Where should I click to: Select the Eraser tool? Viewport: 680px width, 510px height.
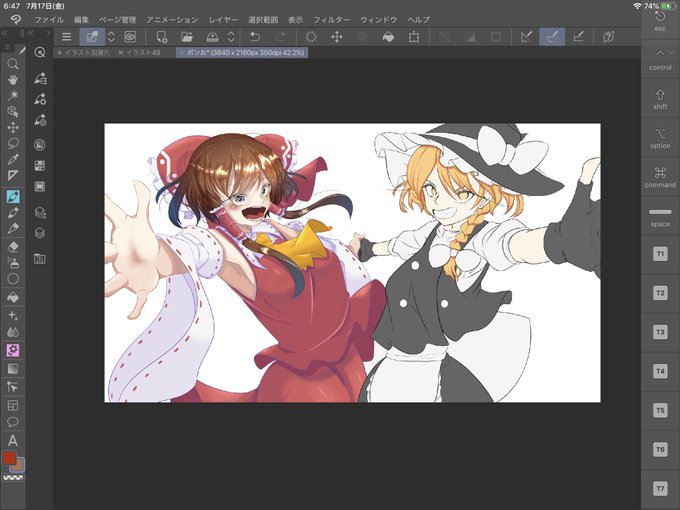[x=13, y=247]
